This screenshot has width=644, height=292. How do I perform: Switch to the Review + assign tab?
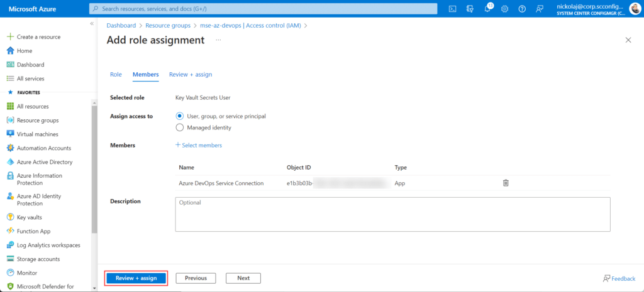tap(191, 75)
